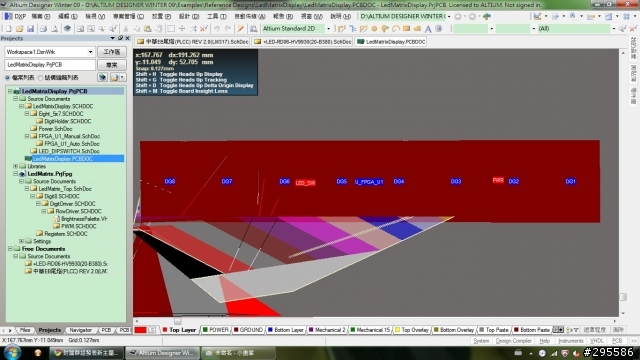The width and height of the screenshot is (640, 360).
Task: Click the red current layer color swatch
Action: pyautogui.click(x=140, y=330)
